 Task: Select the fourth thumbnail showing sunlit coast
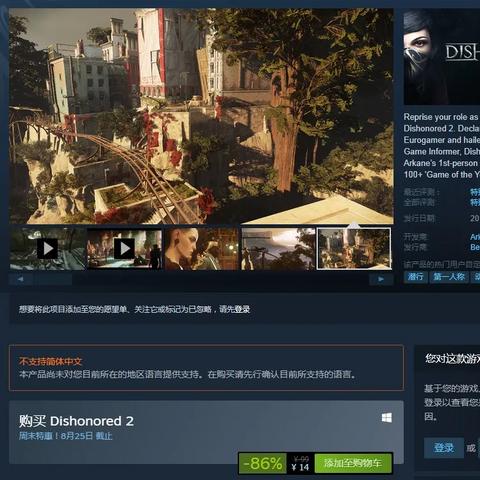278,249
